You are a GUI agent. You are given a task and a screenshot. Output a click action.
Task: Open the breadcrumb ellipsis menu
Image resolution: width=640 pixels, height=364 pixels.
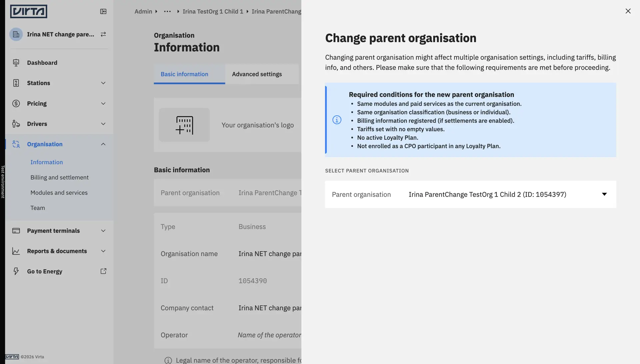click(167, 11)
